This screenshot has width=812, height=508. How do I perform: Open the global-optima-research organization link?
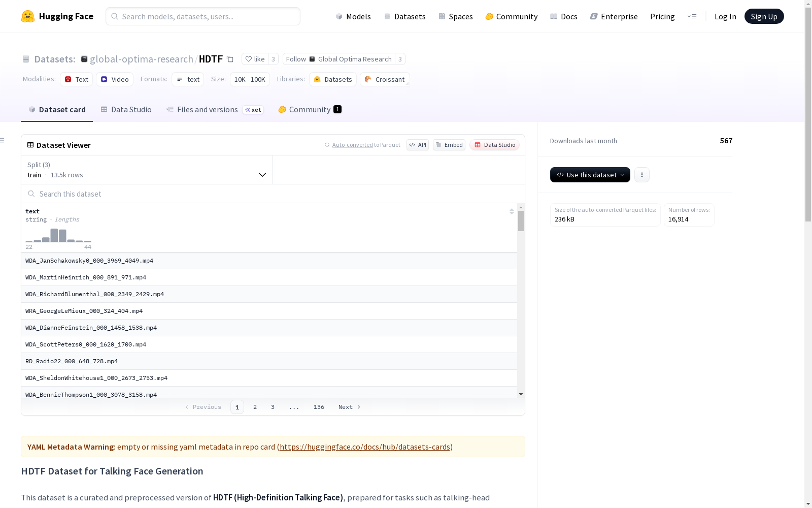pos(142,59)
